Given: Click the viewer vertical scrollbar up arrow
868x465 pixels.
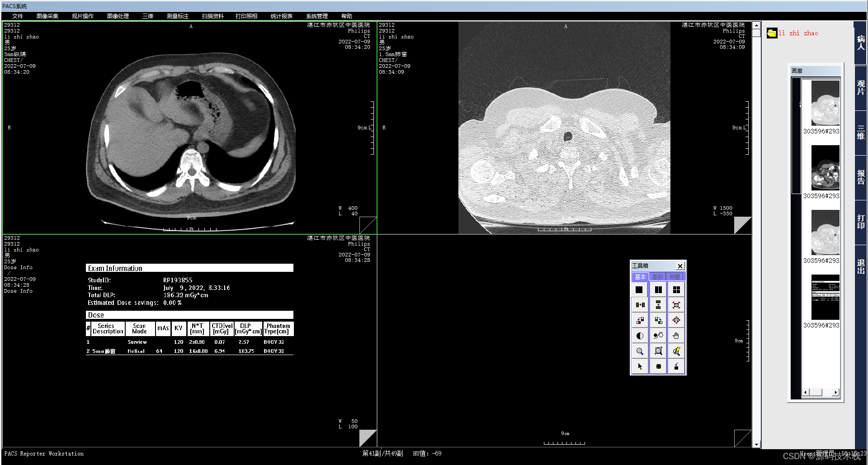Looking at the screenshot, I should point(756,25).
